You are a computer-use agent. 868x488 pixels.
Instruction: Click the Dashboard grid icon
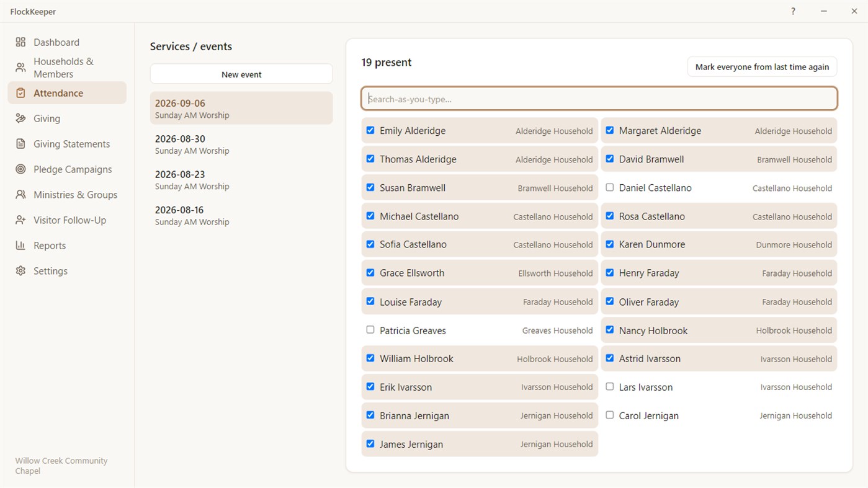click(x=20, y=42)
